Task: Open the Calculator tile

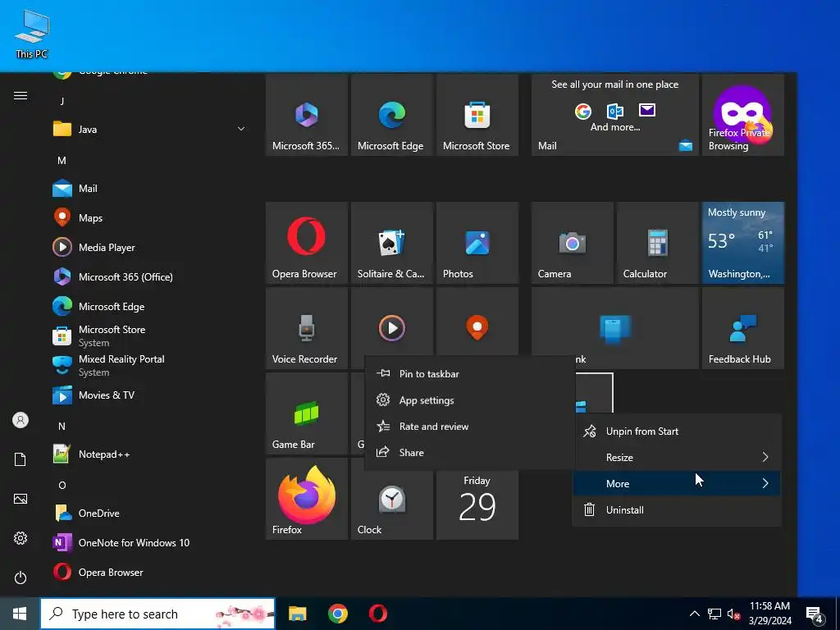Action: point(657,243)
